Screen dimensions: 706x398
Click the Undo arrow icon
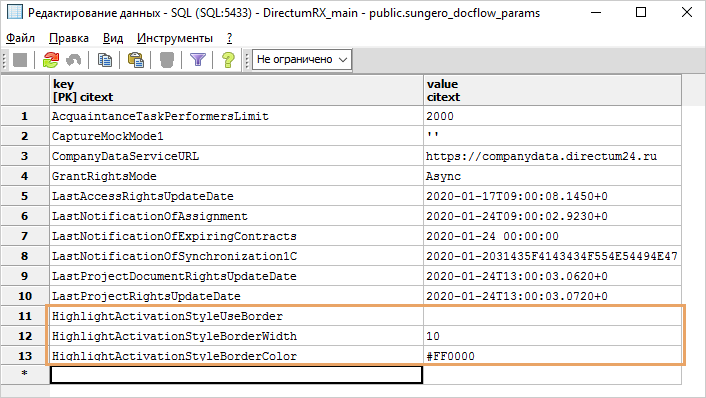point(74,59)
